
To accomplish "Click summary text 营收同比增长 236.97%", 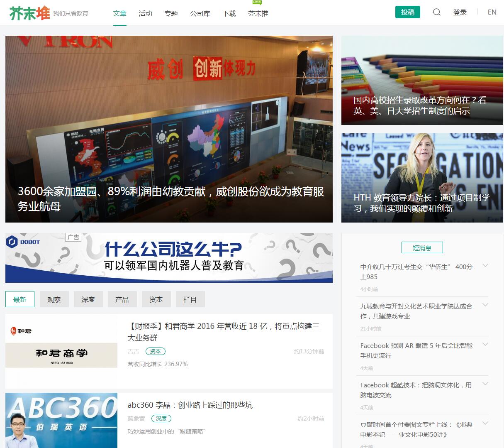I will click(158, 364).
